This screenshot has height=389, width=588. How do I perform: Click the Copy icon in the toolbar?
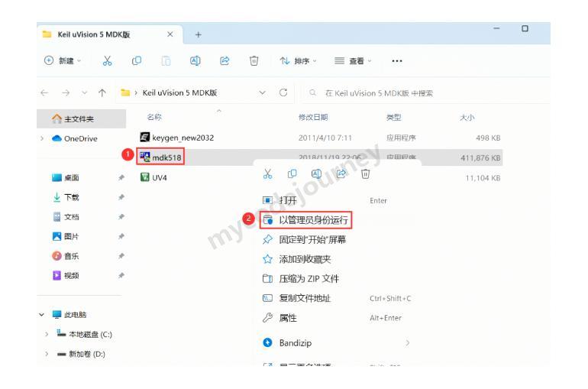pos(137,60)
